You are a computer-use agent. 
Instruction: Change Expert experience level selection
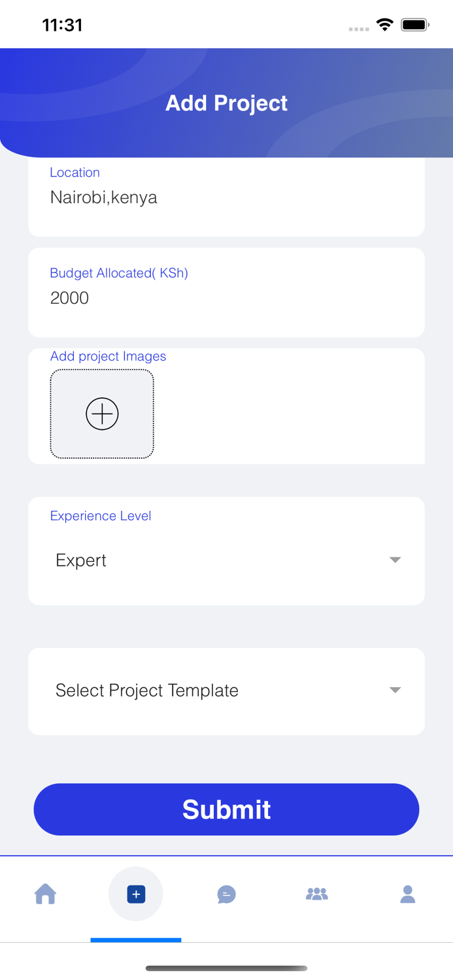(81, 560)
